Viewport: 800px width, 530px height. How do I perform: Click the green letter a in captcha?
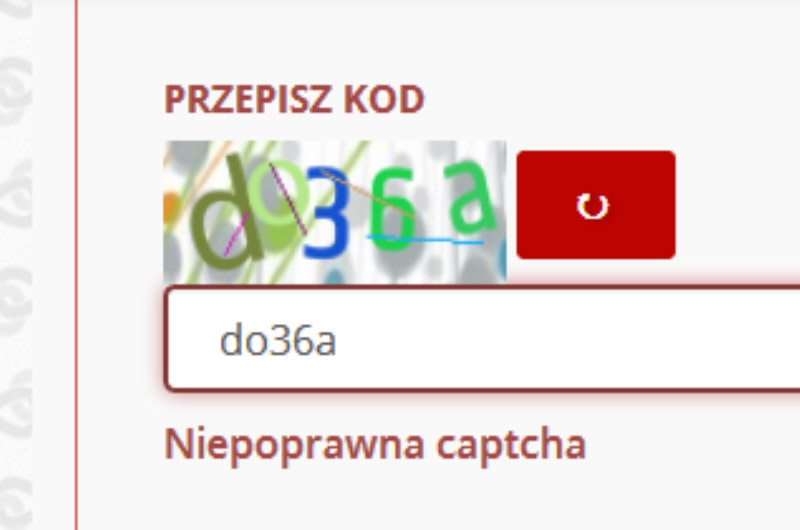click(x=469, y=196)
